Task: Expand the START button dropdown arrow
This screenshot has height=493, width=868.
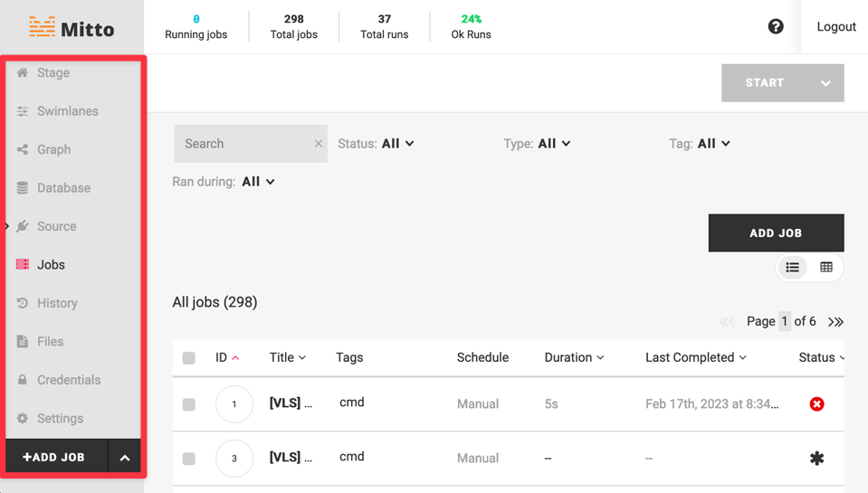Action: pos(825,83)
